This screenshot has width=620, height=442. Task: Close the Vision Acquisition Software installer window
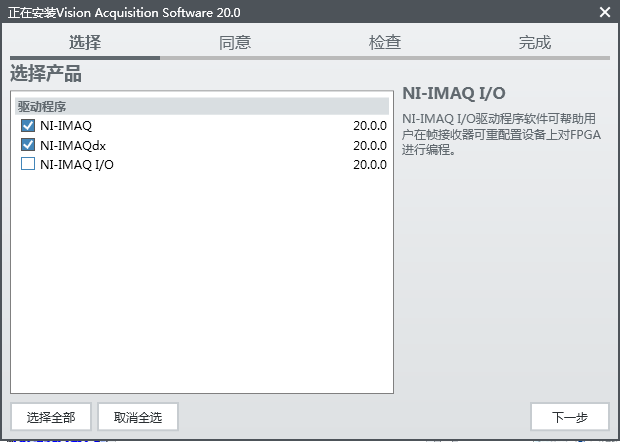[604, 12]
